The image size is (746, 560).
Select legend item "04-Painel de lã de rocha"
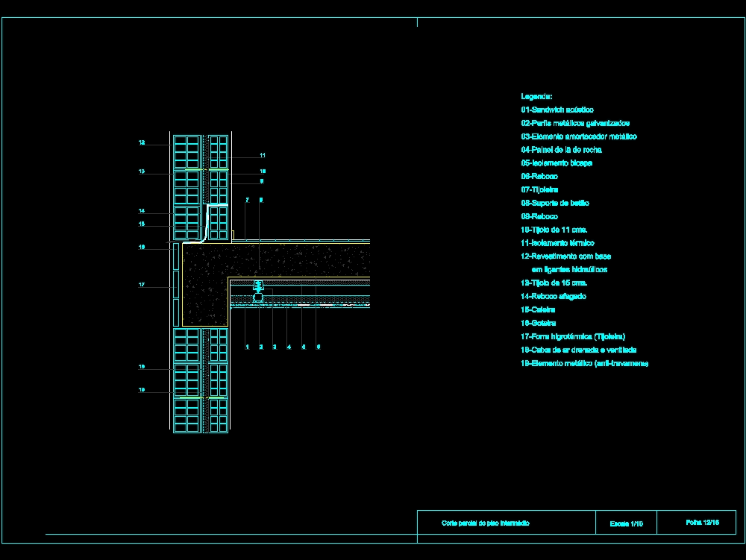point(561,149)
